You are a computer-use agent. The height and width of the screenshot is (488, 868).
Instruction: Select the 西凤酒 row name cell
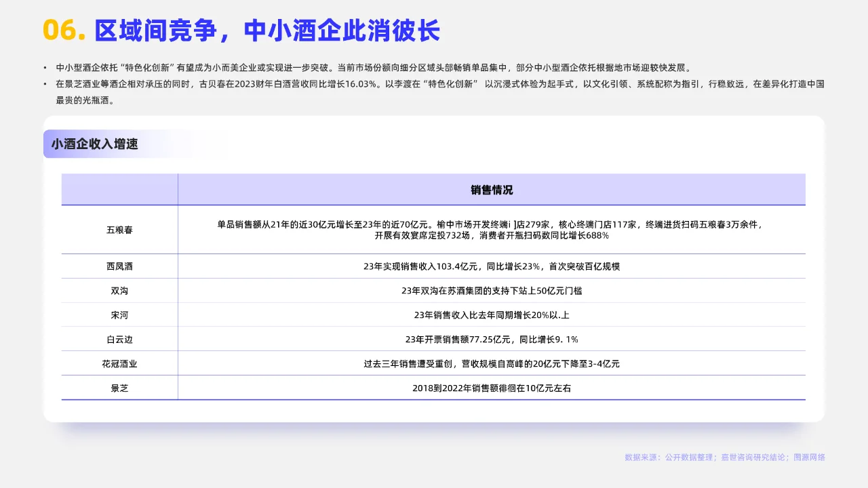click(119, 266)
